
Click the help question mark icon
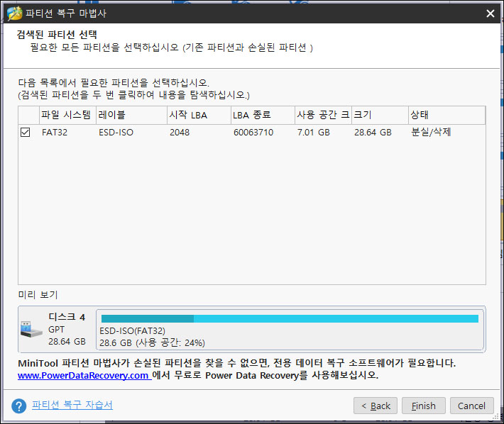click(x=19, y=406)
